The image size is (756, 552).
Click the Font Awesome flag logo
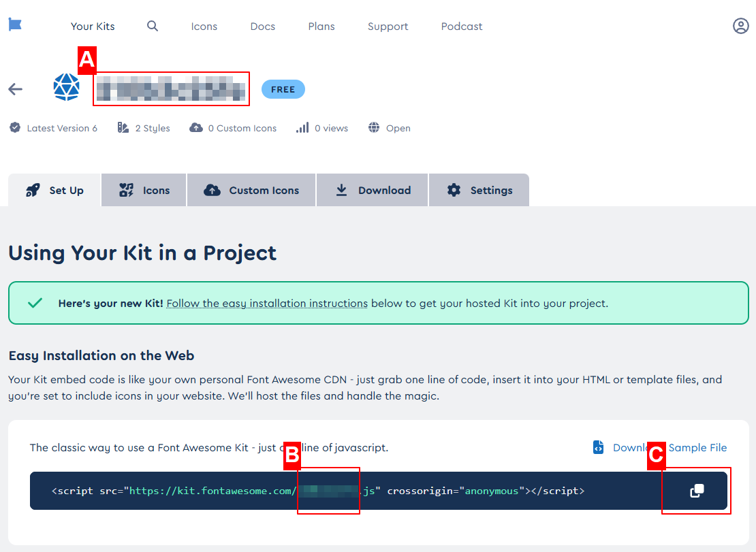[x=15, y=25]
